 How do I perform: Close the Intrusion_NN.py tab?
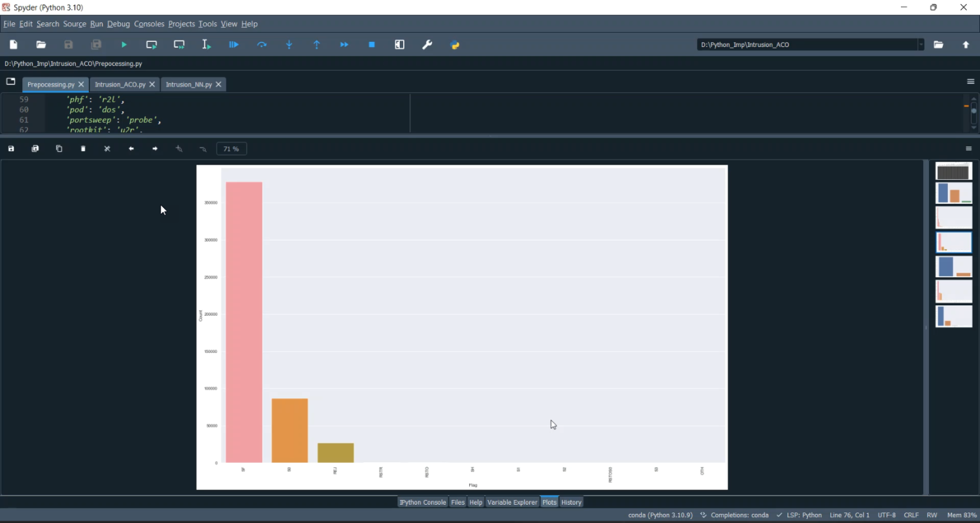[x=219, y=84]
